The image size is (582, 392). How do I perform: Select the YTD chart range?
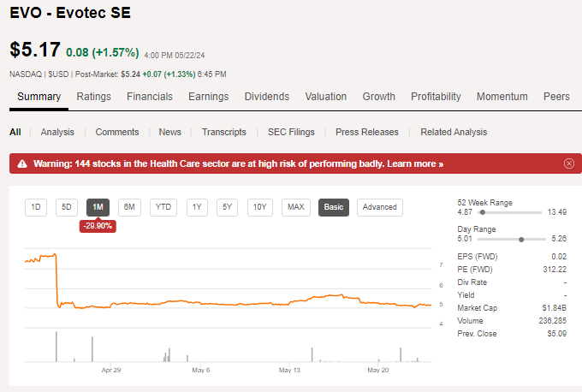tap(163, 207)
